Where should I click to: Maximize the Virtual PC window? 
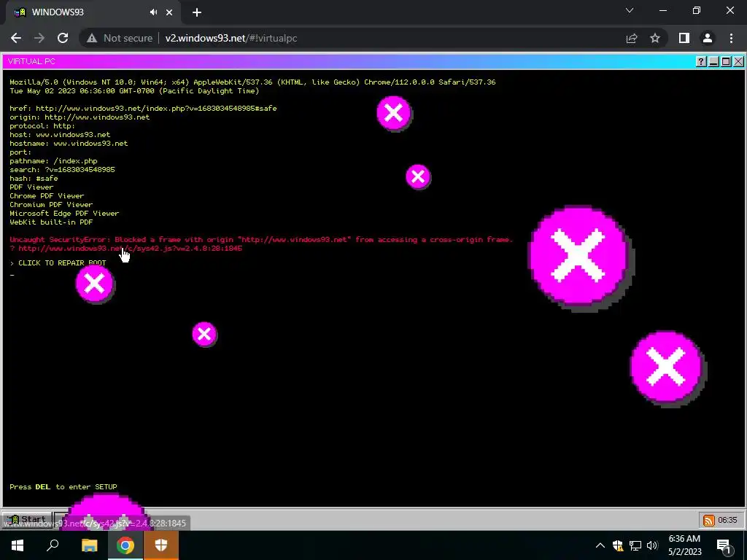[726, 61]
